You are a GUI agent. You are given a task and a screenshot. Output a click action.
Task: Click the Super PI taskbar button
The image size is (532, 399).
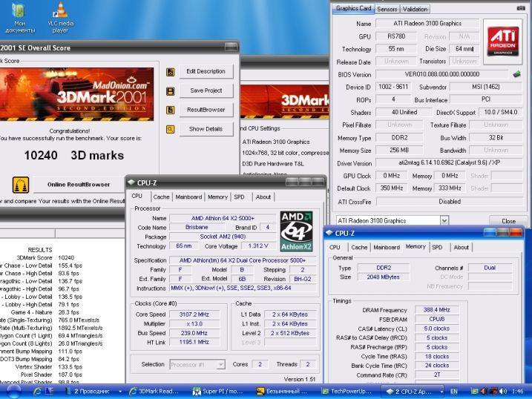[219, 391]
